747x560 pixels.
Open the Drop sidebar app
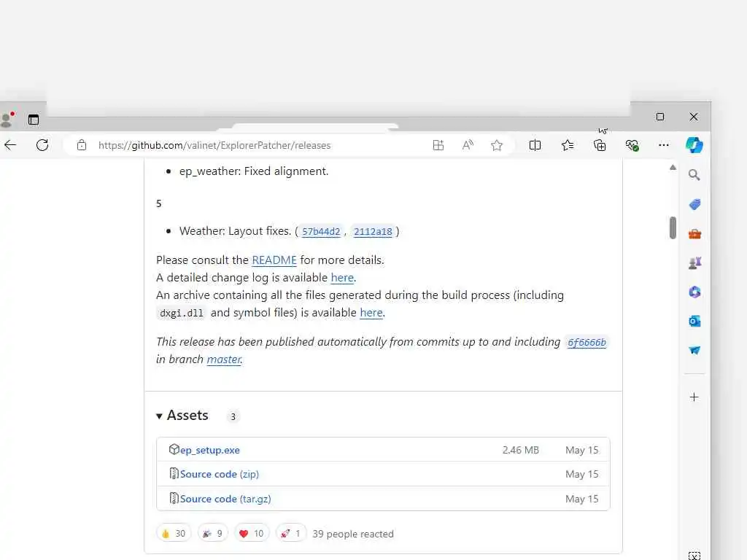[x=694, y=351]
